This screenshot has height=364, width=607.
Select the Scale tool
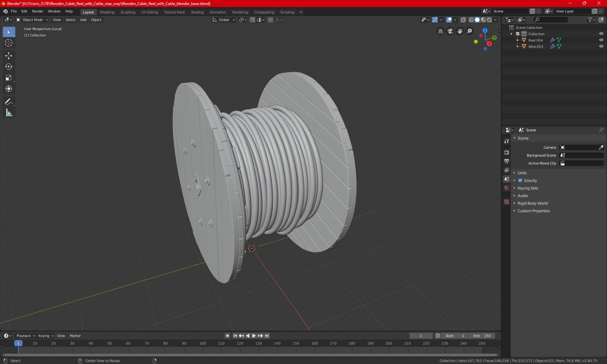pos(9,78)
